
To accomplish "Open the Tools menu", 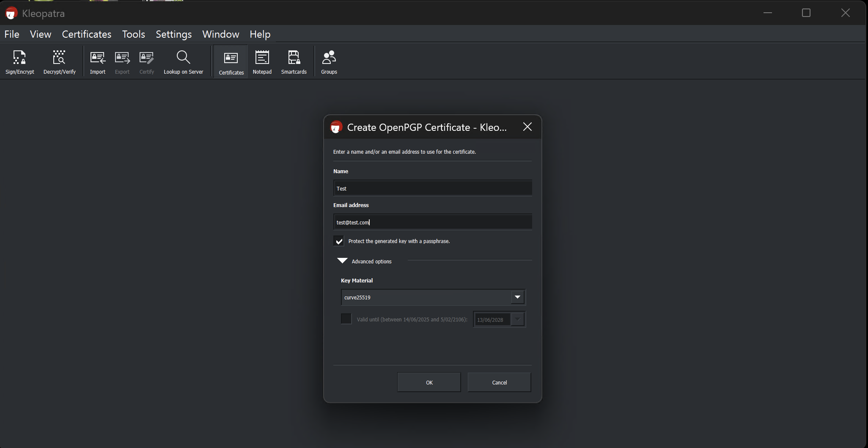I will click(133, 34).
